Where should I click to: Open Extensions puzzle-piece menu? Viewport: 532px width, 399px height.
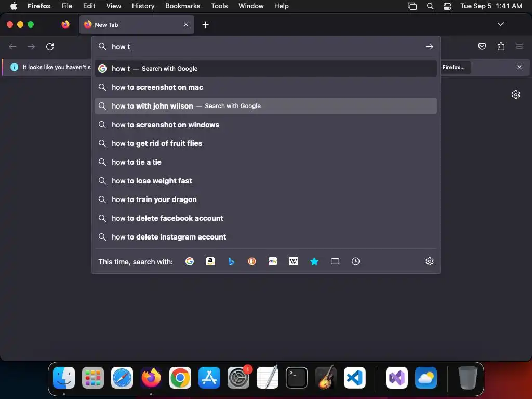point(501,46)
